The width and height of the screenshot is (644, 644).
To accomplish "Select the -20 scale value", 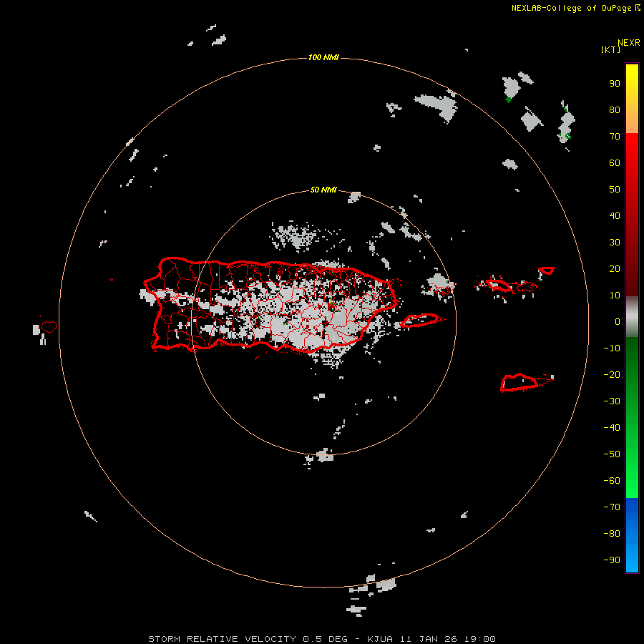I will 612,375.
